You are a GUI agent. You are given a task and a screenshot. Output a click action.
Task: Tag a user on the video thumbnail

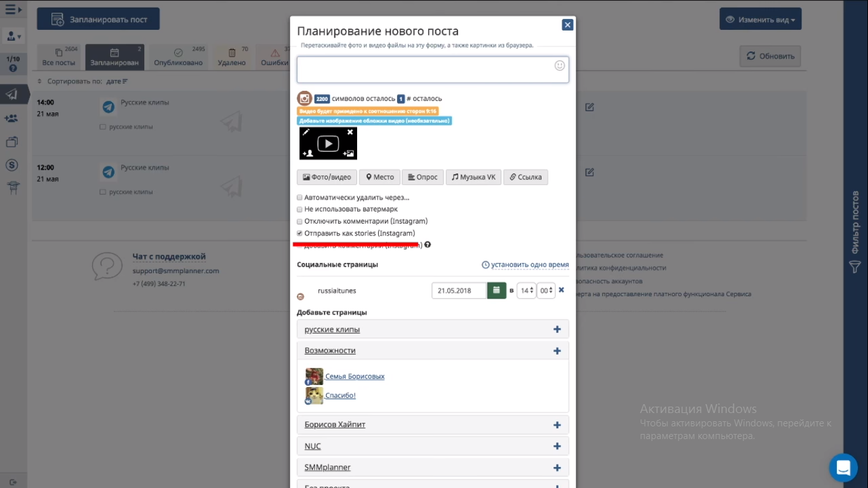tap(308, 153)
